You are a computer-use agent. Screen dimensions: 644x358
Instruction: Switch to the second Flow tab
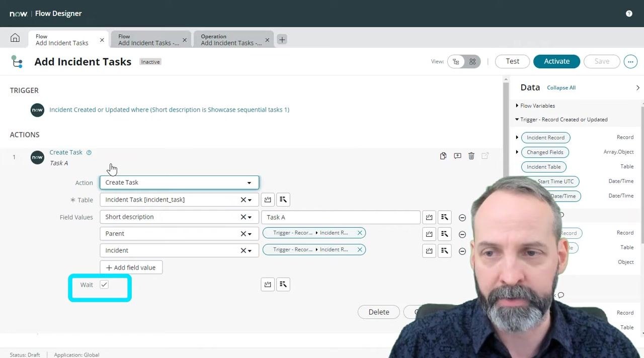pos(148,40)
